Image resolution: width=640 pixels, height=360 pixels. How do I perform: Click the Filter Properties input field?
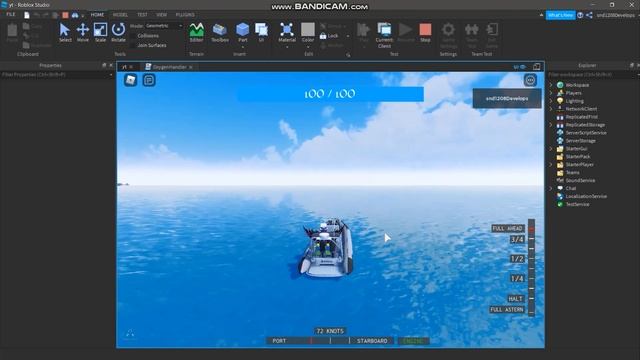click(x=56, y=75)
